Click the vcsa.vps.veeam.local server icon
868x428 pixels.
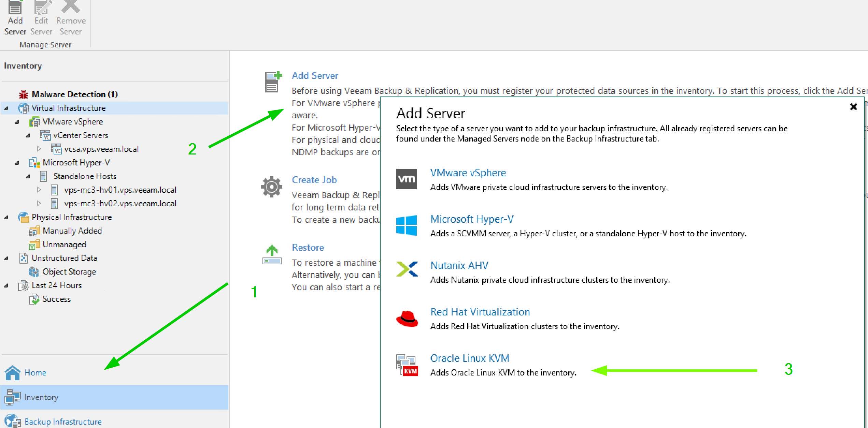pos(56,149)
